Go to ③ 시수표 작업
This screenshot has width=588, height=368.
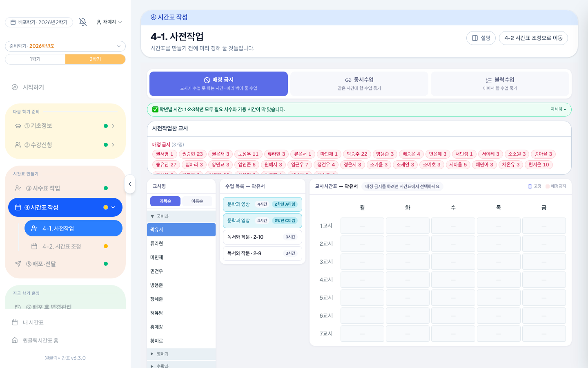(x=65, y=188)
